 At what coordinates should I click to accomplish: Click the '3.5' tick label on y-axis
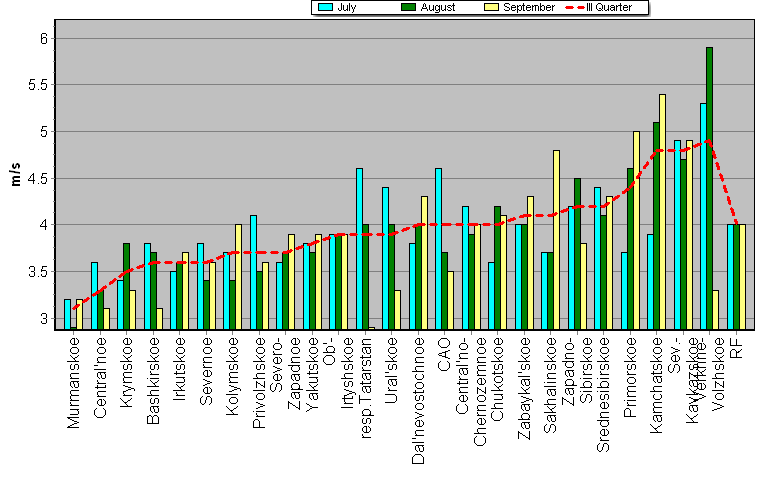pos(38,272)
